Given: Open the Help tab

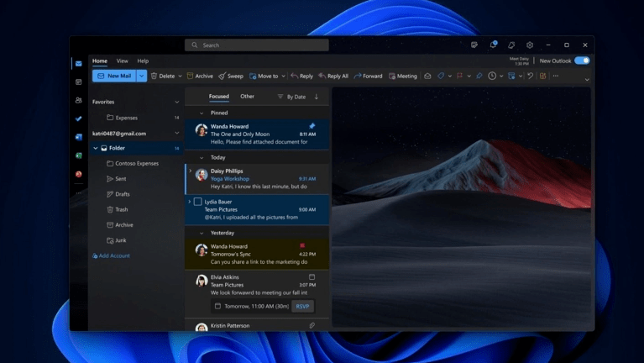Looking at the screenshot, I should pyautogui.click(x=143, y=60).
